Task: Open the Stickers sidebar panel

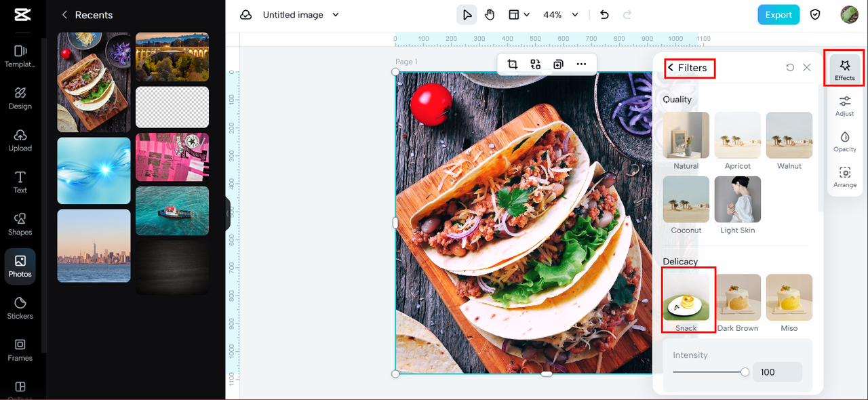Action: (20, 308)
